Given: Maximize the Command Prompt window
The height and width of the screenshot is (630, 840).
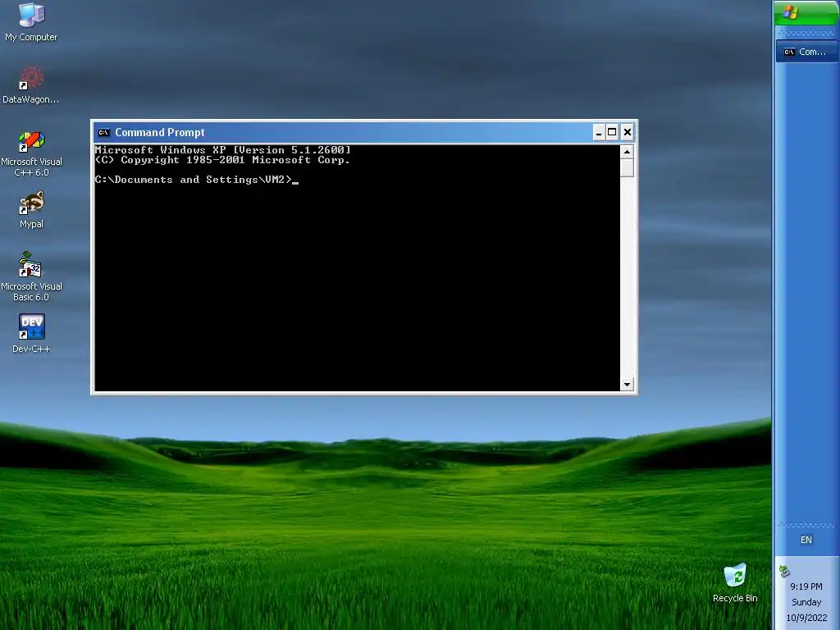Looking at the screenshot, I should tap(612, 132).
